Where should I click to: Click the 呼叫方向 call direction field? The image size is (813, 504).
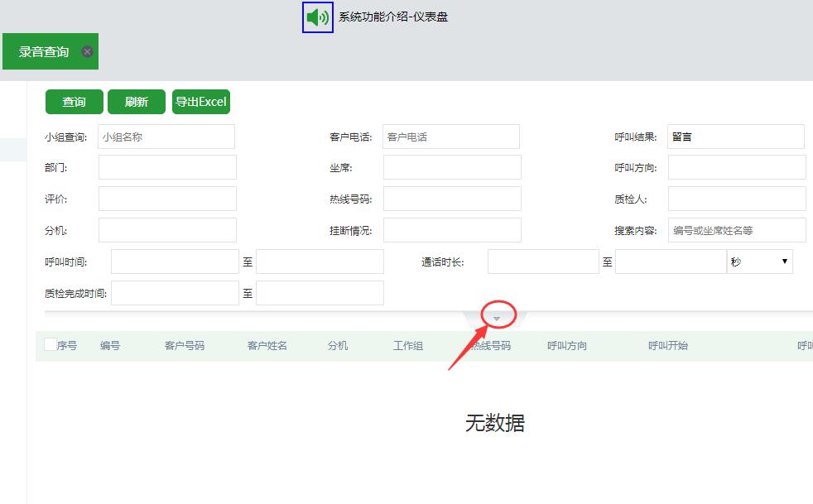tap(735, 166)
